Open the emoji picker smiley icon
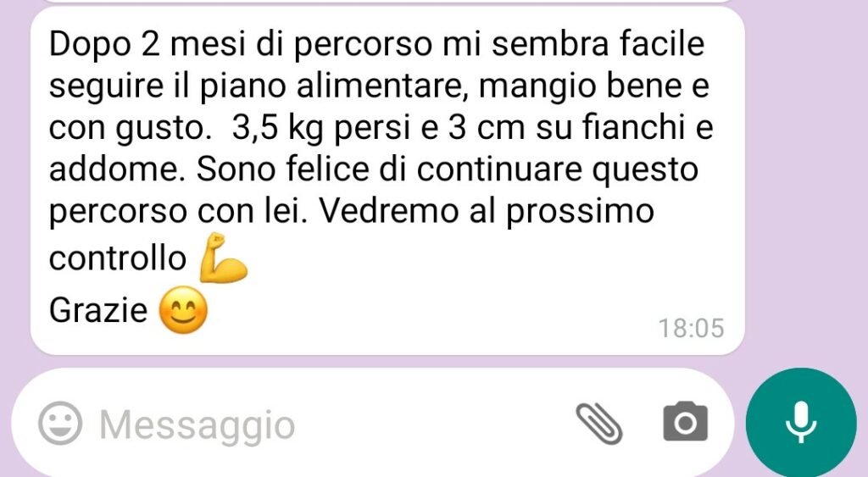Screen dimensions: 868x477 tap(60, 424)
